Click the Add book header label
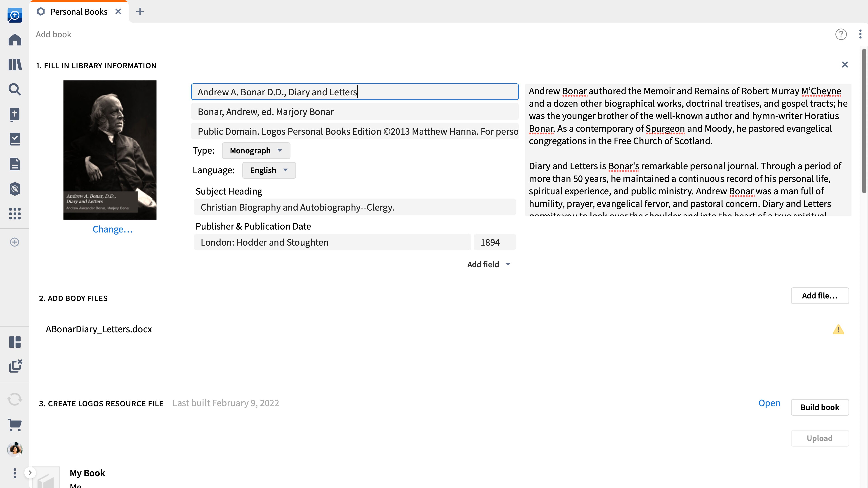The image size is (868, 488). coord(54,34)
